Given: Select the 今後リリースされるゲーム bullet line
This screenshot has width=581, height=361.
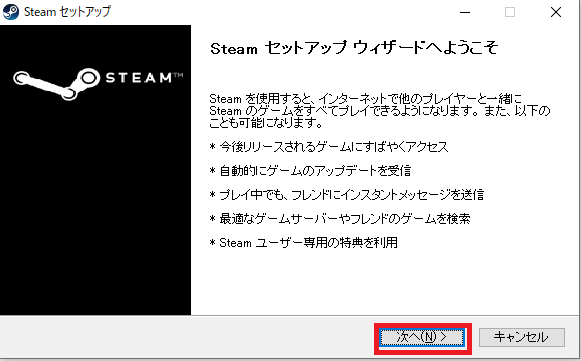Looking at the screenshot, I should point(329,147).
